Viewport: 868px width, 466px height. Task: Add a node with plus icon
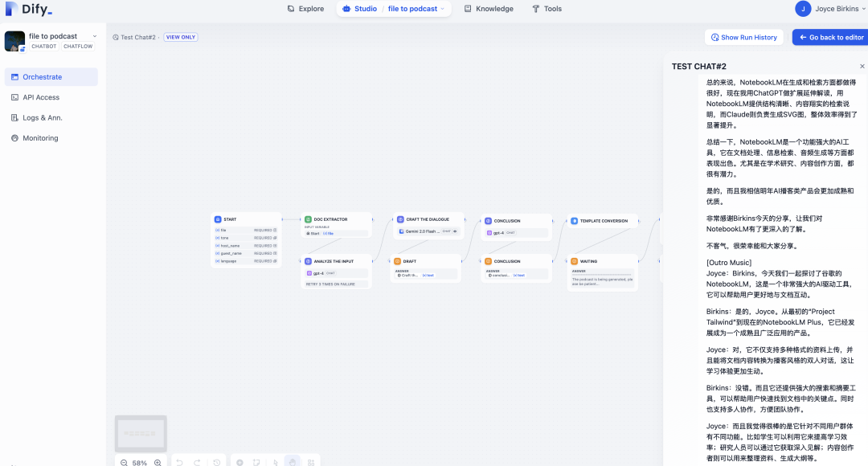240,462
